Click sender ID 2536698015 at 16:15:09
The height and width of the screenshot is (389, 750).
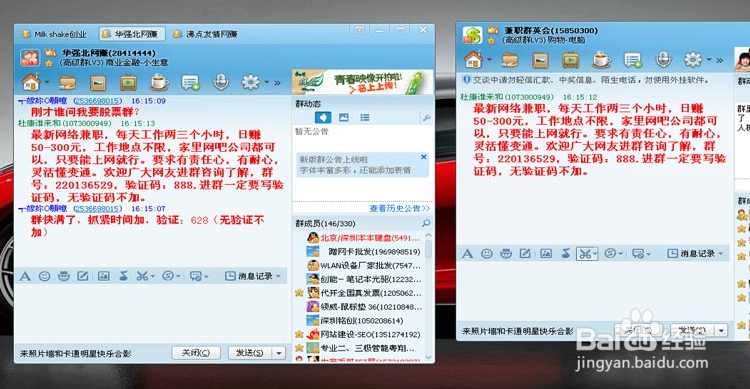[x=98, y=101]
